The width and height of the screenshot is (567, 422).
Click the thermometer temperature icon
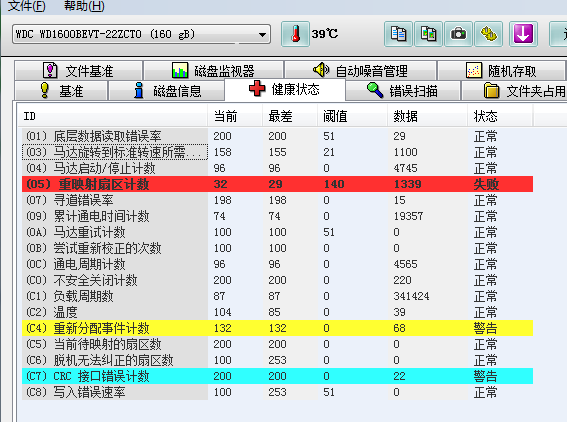[295, 34]
